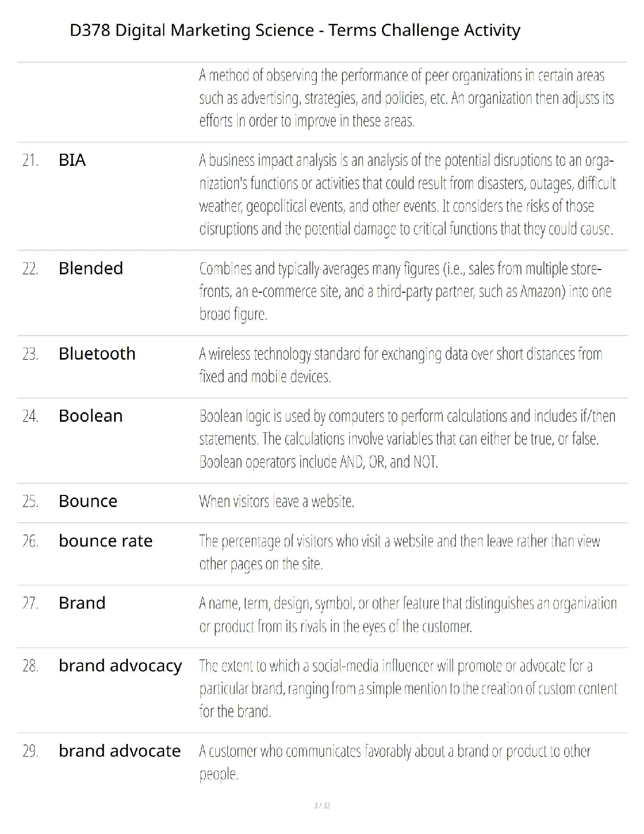Click the definition "When visitors leave a website"

(276, 501)
